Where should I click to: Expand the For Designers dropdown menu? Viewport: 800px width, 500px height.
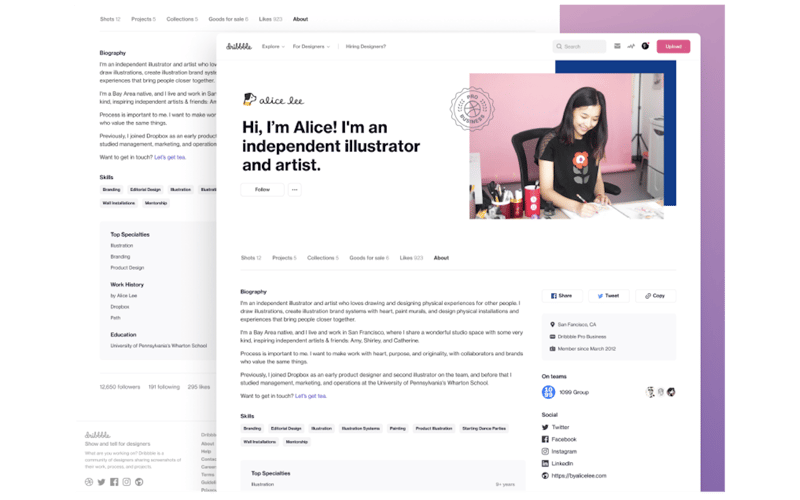(x=311, y=46)
